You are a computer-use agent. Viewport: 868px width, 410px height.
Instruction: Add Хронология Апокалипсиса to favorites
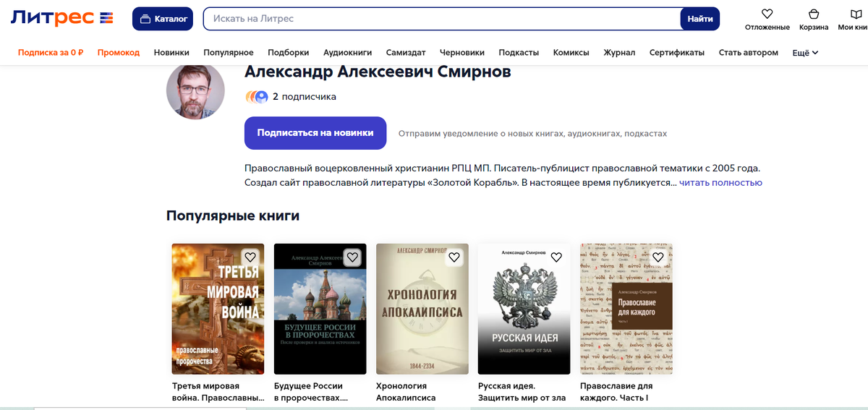coord(454,257)
